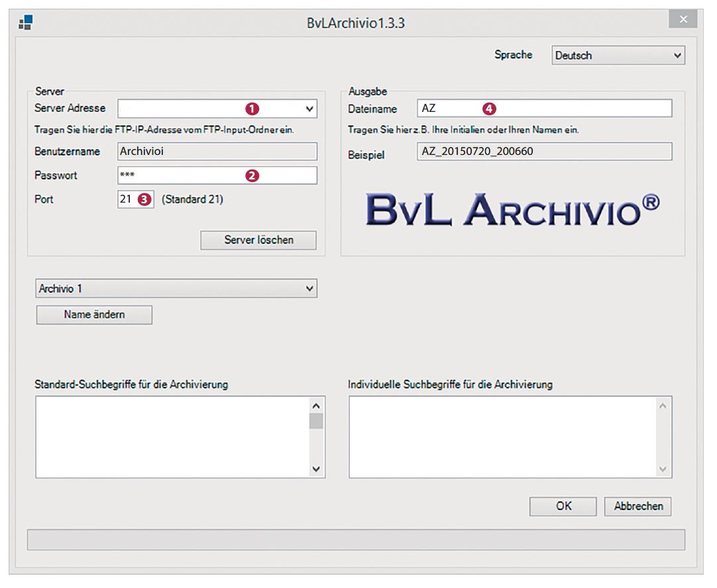
Task: Click the Standard-Suchbegriffe list box
Action: (172, 437)
